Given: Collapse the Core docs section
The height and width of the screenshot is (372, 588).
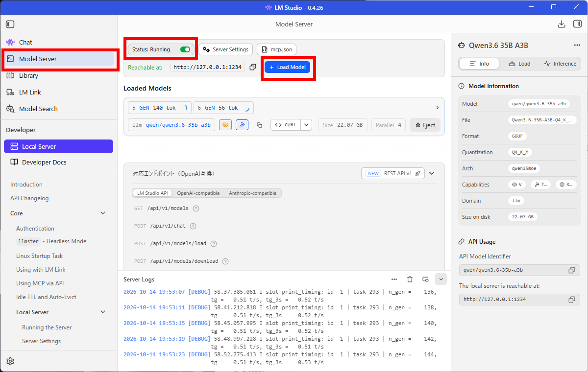Looking at the screenshot, I should pyautogui.click(x=103, y=213).
